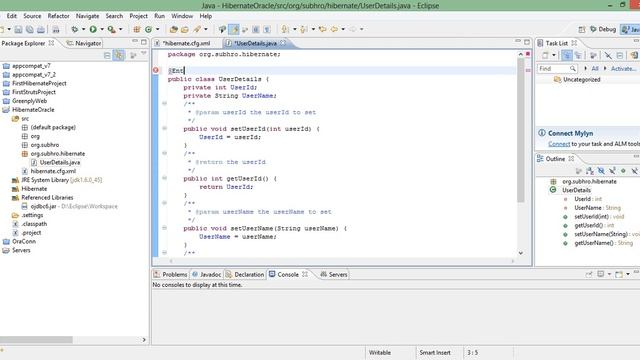Open Package Explorer view menu chevron
The image size is (640, 360).
tap(144, 54)
